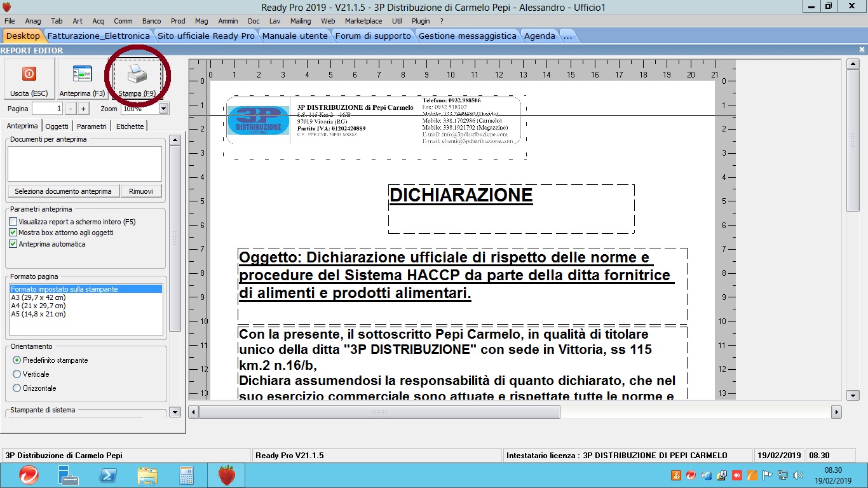Open File Explorer from taskbar

[x=147, y=475]
